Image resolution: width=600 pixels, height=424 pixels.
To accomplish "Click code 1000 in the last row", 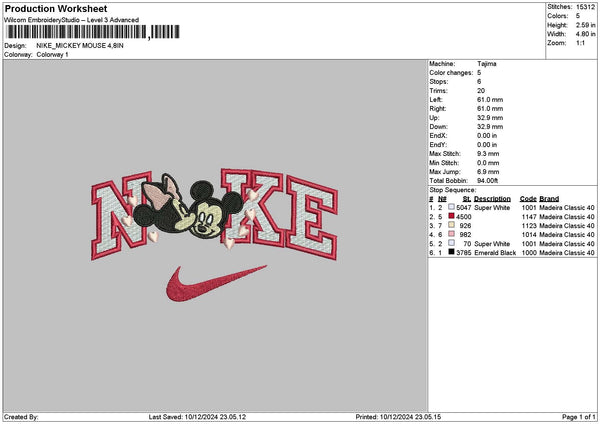I will 529,253.
